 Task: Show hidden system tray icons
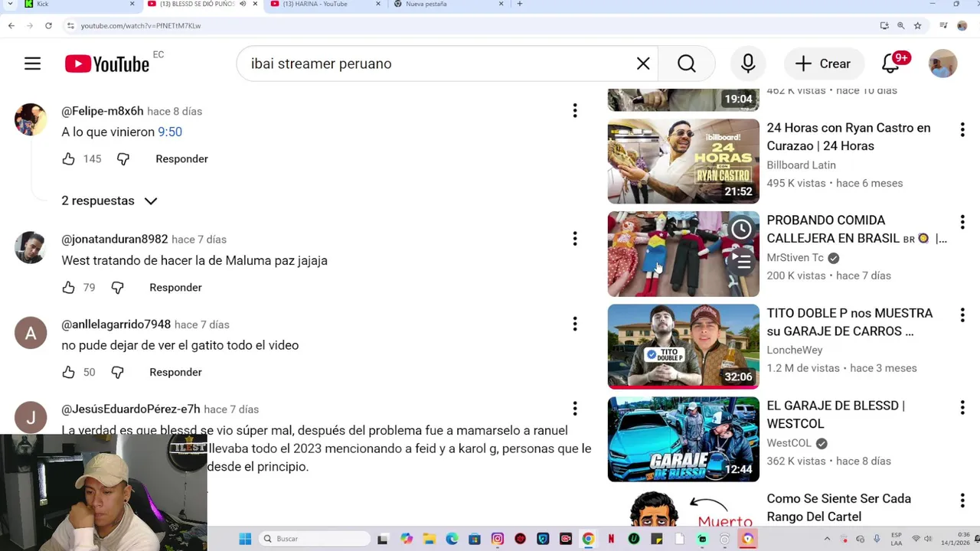point(827,539)
